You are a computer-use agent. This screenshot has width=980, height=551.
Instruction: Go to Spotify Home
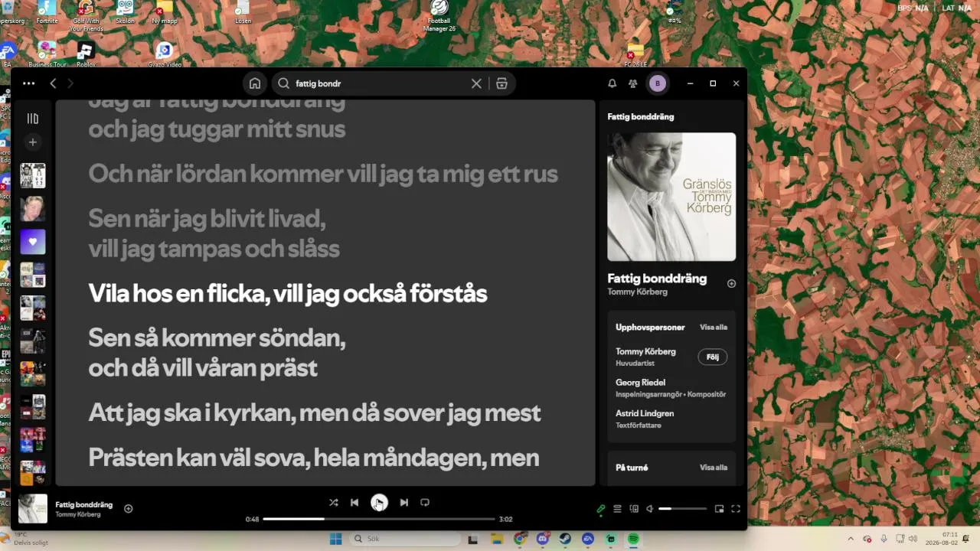click(x=255, y=83)
